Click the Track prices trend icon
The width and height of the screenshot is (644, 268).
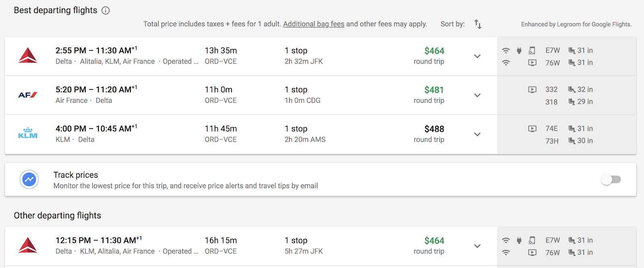click(29, 179)
